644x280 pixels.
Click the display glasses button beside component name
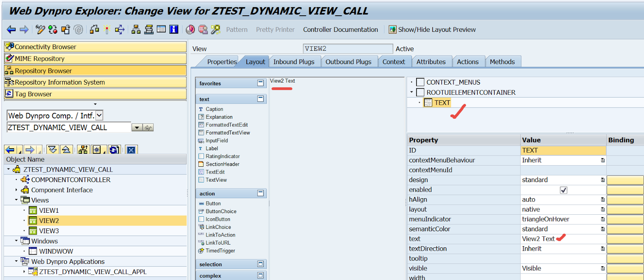(x=148, y=128)
